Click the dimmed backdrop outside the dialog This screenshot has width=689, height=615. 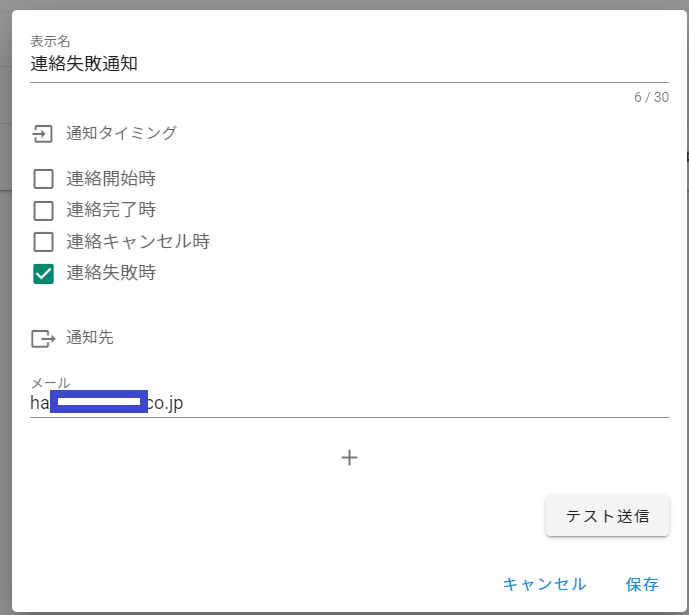point(5,300)
